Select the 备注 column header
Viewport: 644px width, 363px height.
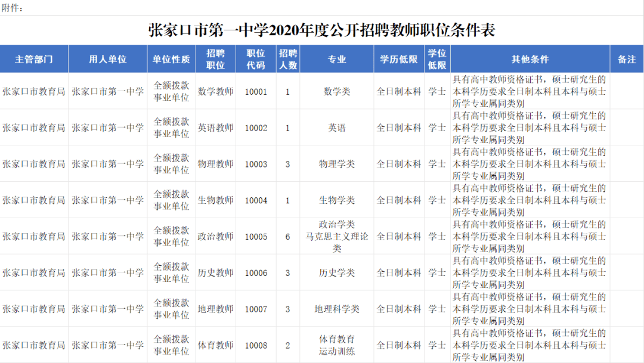tap(627, 59)
